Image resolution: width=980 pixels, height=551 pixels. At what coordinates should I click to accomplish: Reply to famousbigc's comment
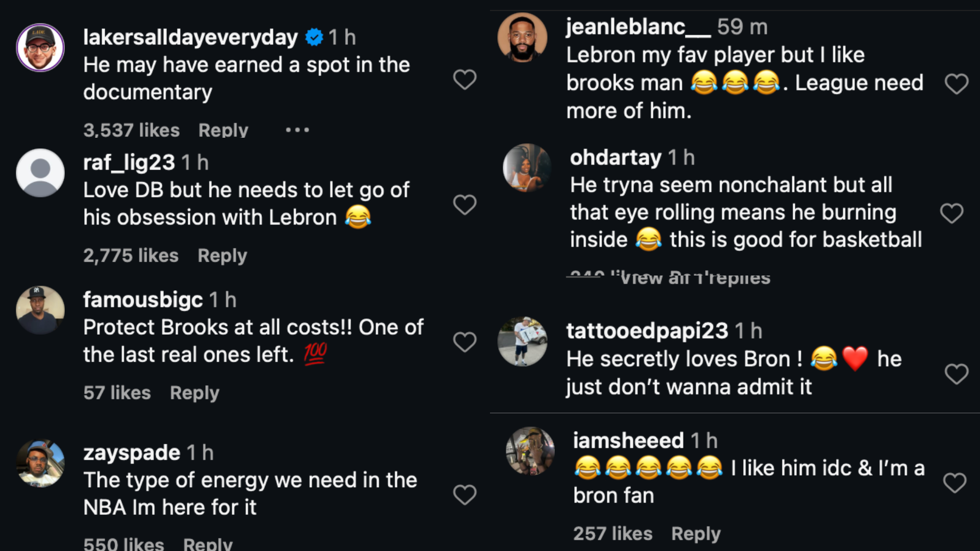pos(194,393)
